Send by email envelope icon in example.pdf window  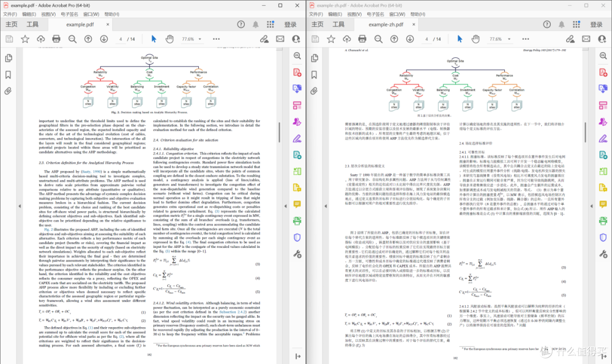(x=280, y=39)
